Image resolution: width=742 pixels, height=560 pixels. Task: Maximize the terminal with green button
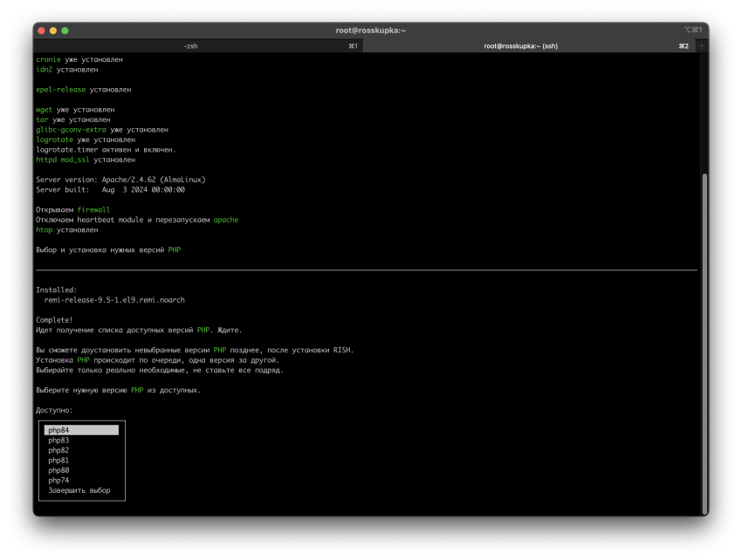coord(65,31)
